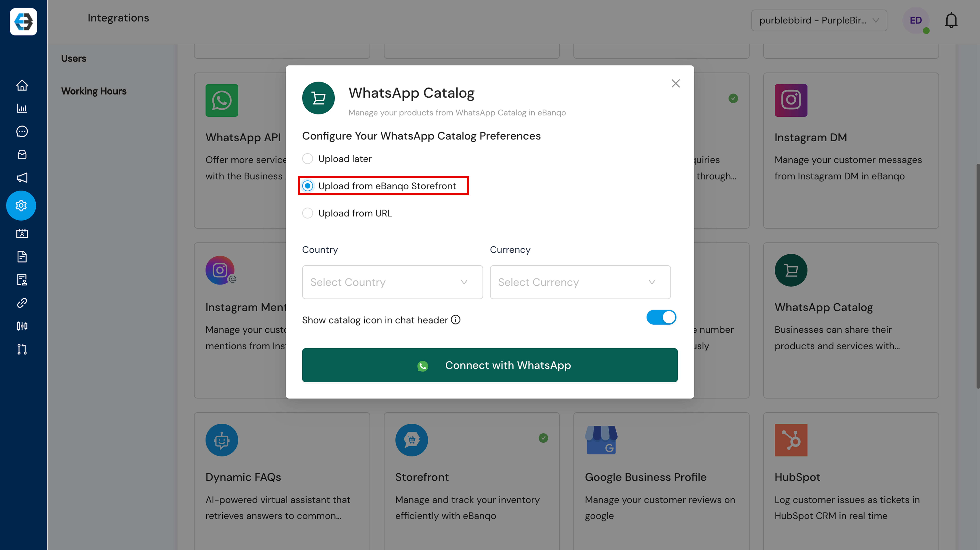Expand the Select Country dropdown
Viewport: 980px width, 550px height.
coord(392,282)
